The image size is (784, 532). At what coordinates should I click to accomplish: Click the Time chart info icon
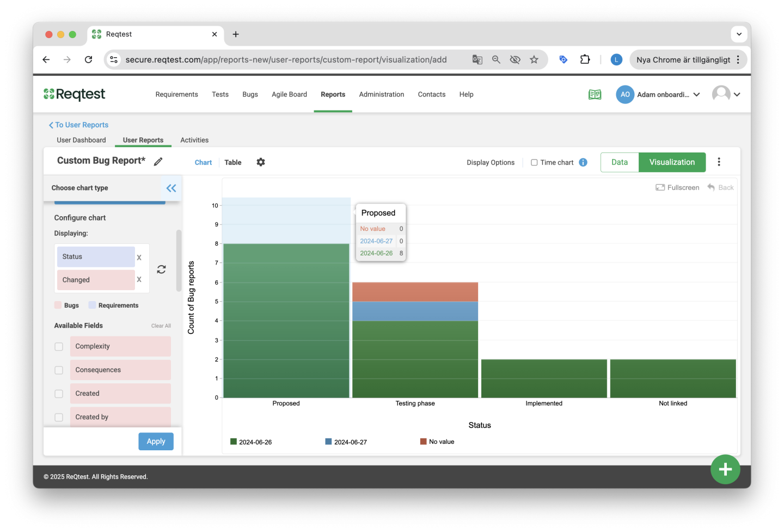pos(583,162)
